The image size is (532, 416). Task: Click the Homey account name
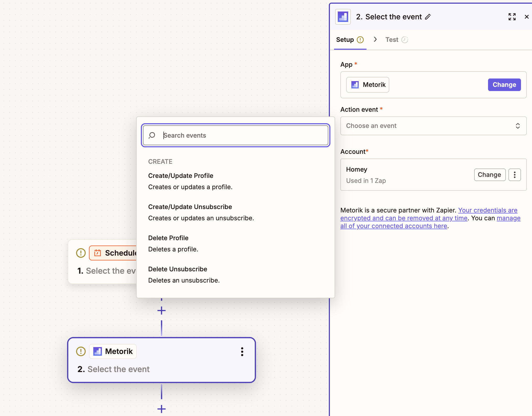[357, 170]
